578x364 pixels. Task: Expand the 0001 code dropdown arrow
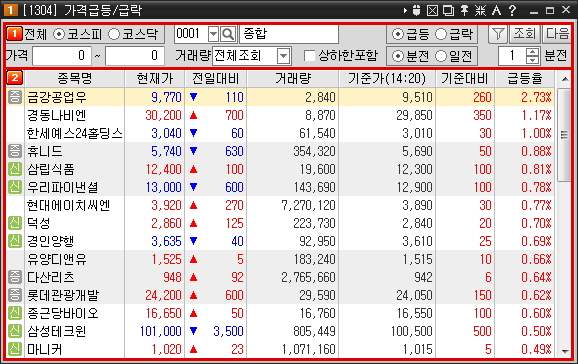[213, 34]
